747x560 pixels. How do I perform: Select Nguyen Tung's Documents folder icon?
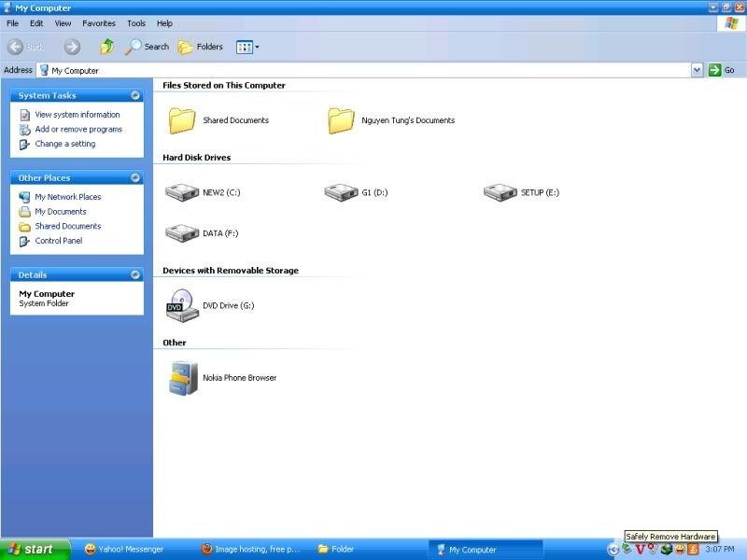341,120
